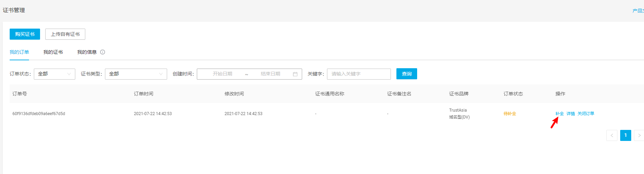Viewport: 644px width, 174px height.
Task: Open the 证书类型 dropdown
Action: click(136, 74)
